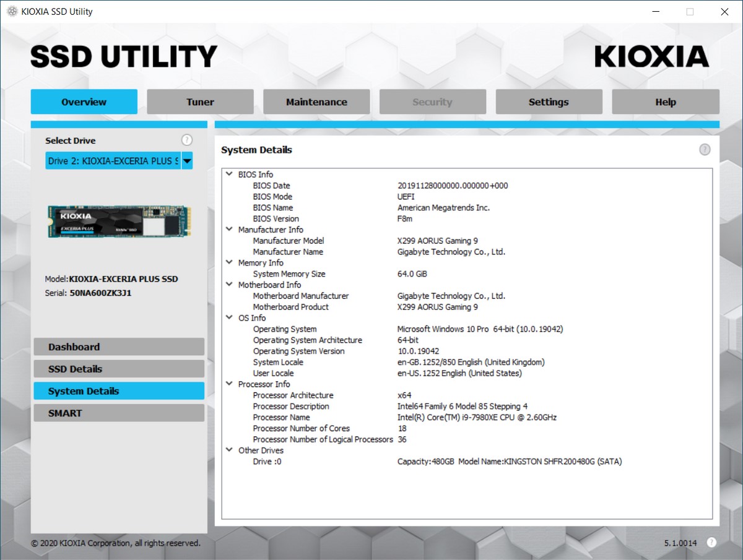Open the Dashboard page

[x=118, y=347]
